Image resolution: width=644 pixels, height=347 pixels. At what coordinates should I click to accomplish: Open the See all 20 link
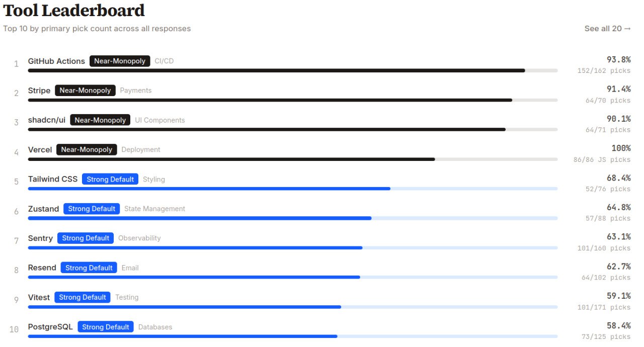607,29
